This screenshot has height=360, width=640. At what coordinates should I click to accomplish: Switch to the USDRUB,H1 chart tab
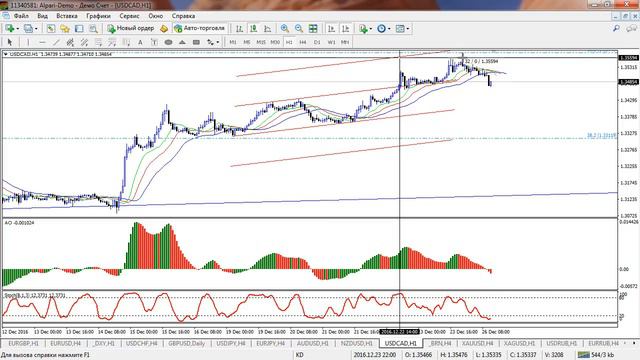(562, 343)
